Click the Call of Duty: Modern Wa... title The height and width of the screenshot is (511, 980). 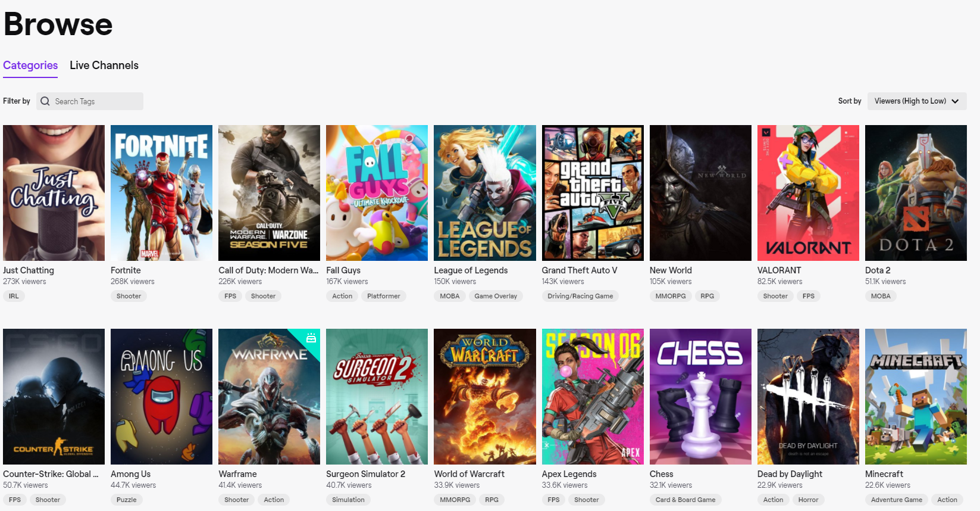268,270
